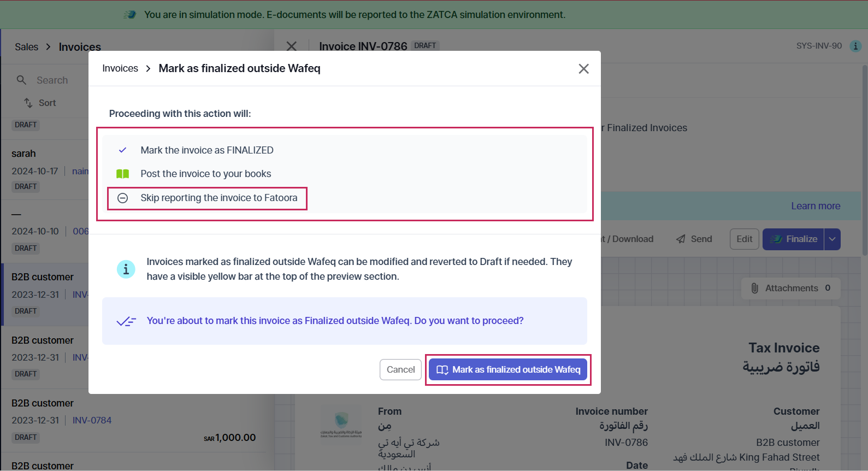Click the skip reporting minus-circle icon

(x=123, y=198)
